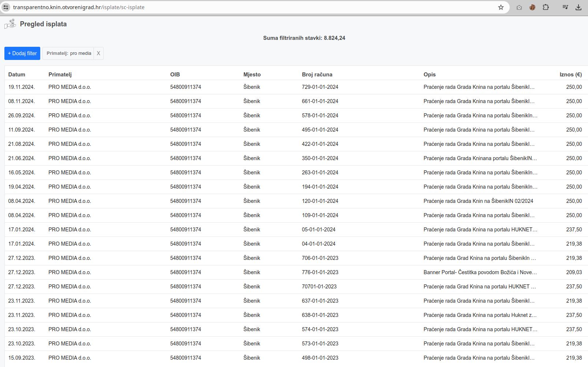The width and height of the screenshot is (588, 367).
Task: Remove the Primatelj pro media filter
Action: coord(98,53)
